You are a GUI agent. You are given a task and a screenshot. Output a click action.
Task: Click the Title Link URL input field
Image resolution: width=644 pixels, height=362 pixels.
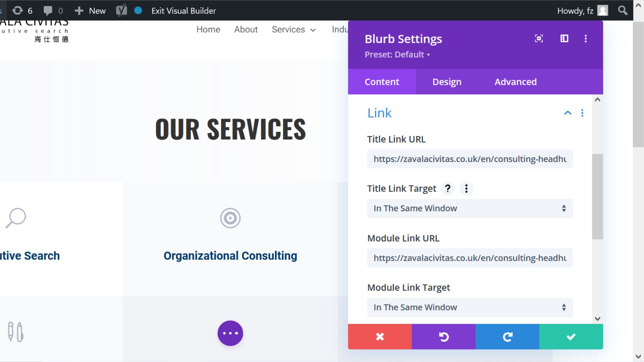[470, 159]
